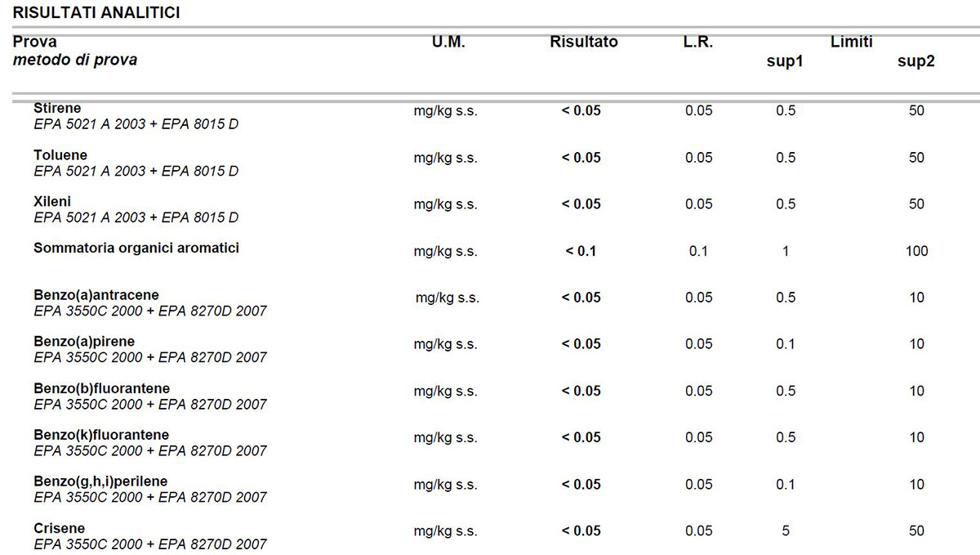
Task: Click the Benzo(b)fluorantene test name
Action: [101, 388]
